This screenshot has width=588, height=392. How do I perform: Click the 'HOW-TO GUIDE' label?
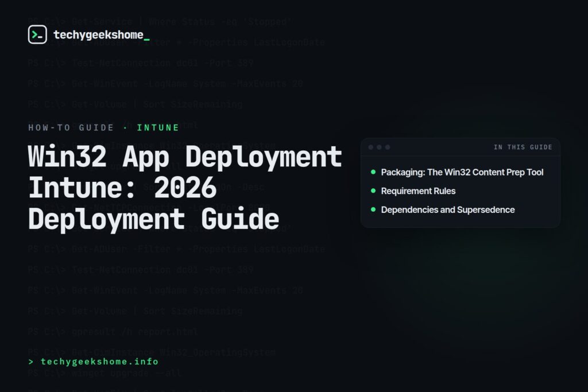71,127
